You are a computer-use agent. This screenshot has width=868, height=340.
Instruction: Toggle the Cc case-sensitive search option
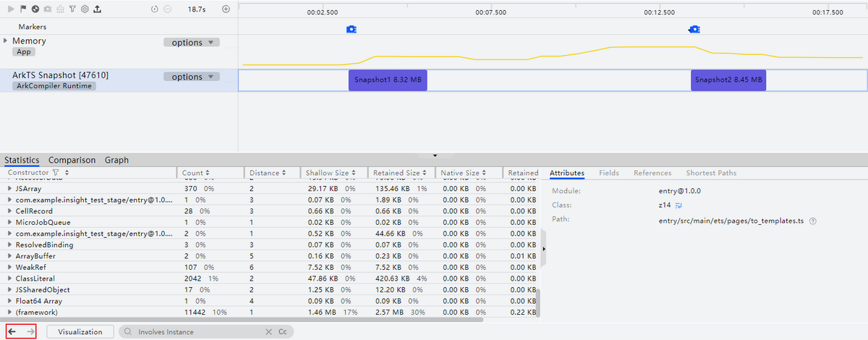coord(283,331)
